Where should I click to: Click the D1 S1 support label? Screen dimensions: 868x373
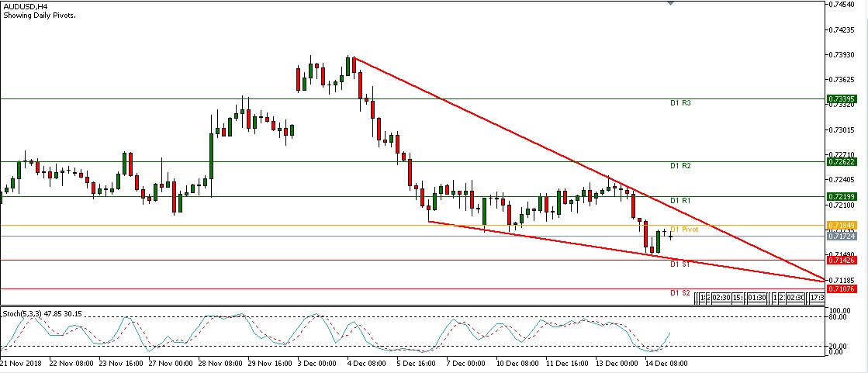pyautogui.click(x=680, y=264)
